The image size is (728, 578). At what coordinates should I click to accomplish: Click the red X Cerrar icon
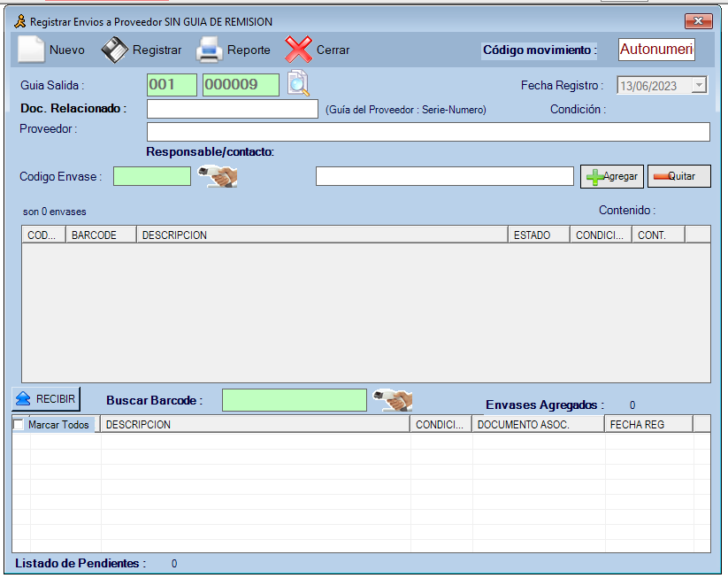click(x=298, y=50)
